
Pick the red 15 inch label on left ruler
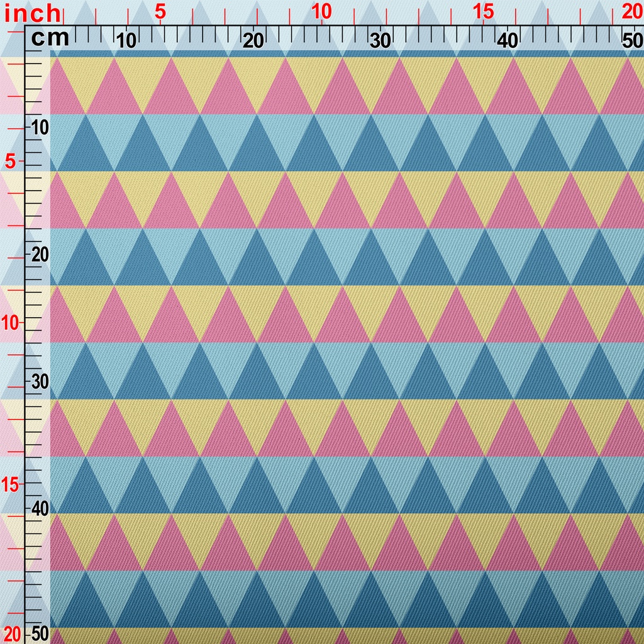point(12,484)
